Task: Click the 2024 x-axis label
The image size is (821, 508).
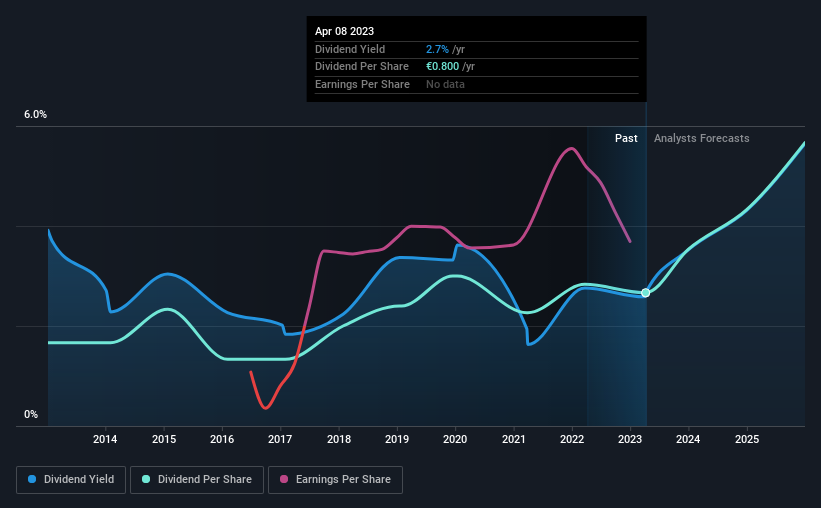Action: 688,439
